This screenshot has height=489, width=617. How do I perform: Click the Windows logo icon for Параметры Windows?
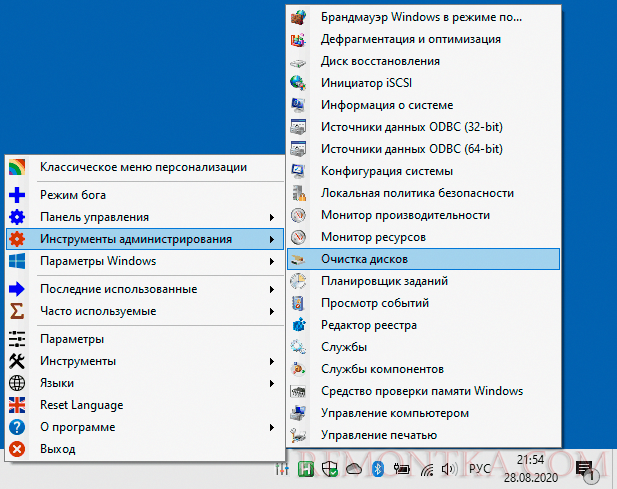pos(17,261)
